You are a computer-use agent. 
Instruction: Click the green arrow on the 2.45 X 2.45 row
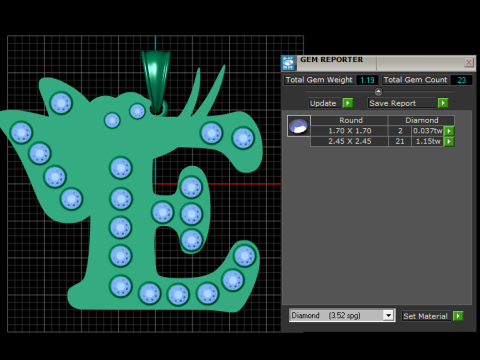click(449, 141)
